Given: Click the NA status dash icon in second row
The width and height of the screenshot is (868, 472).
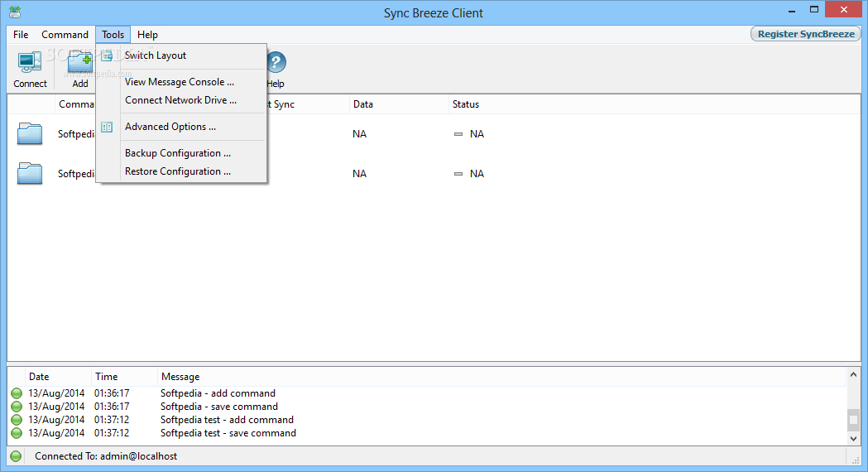Looking at the screenshot, I should (458, 174).
